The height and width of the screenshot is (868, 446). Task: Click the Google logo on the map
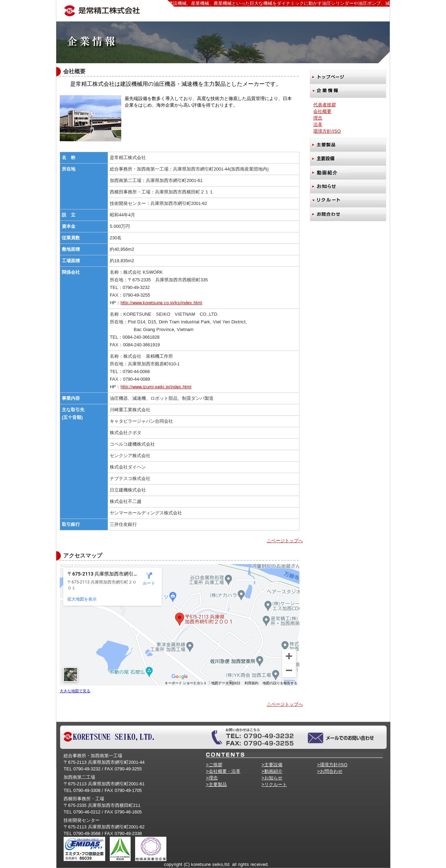180,676
